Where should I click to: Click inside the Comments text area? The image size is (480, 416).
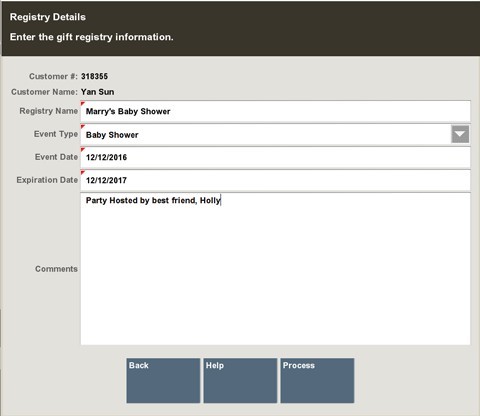coord(275,269)
